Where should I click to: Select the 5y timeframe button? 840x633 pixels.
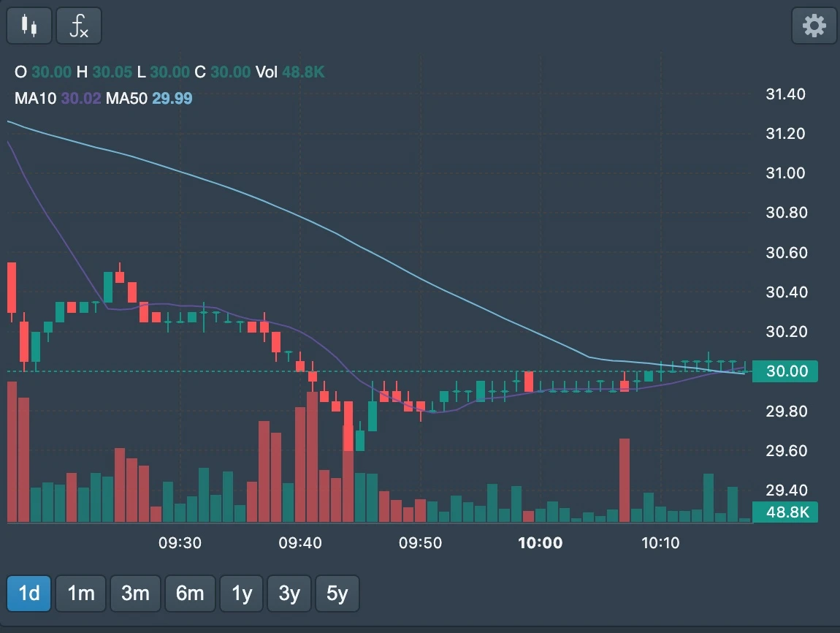tap(337, 593)
